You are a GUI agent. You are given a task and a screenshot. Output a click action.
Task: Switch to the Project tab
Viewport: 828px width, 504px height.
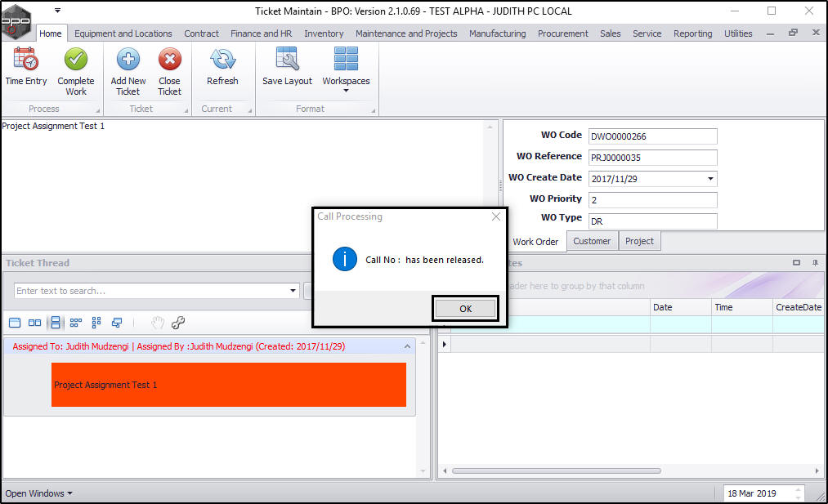click(x=639, y=241)
